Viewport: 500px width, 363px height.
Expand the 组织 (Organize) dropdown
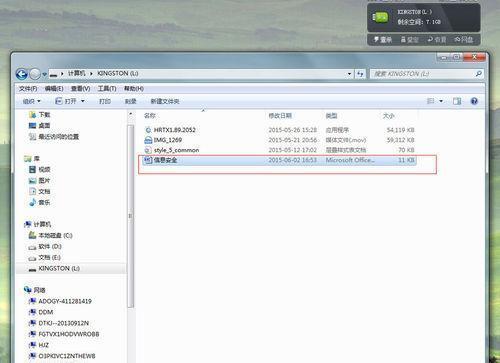tap(31, 101)
